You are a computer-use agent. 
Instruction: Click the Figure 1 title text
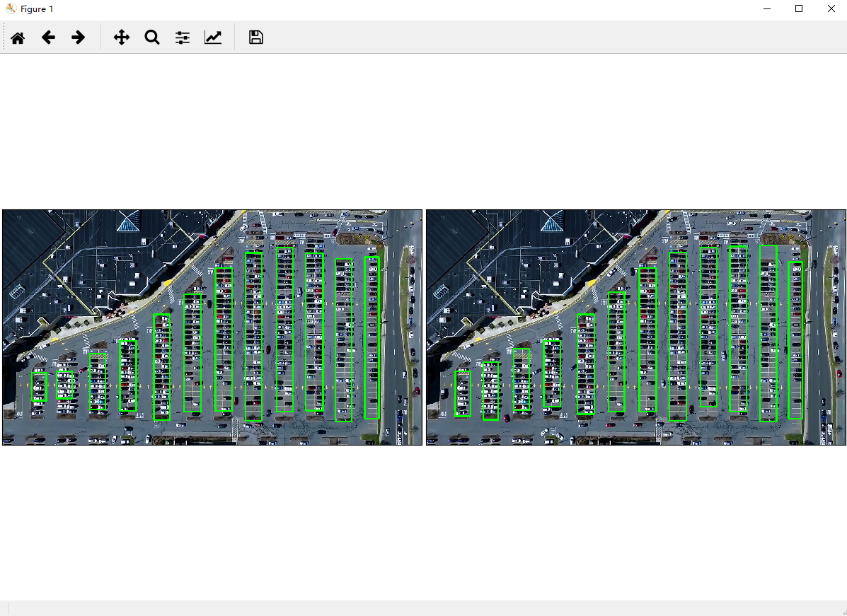pos(37,9)
